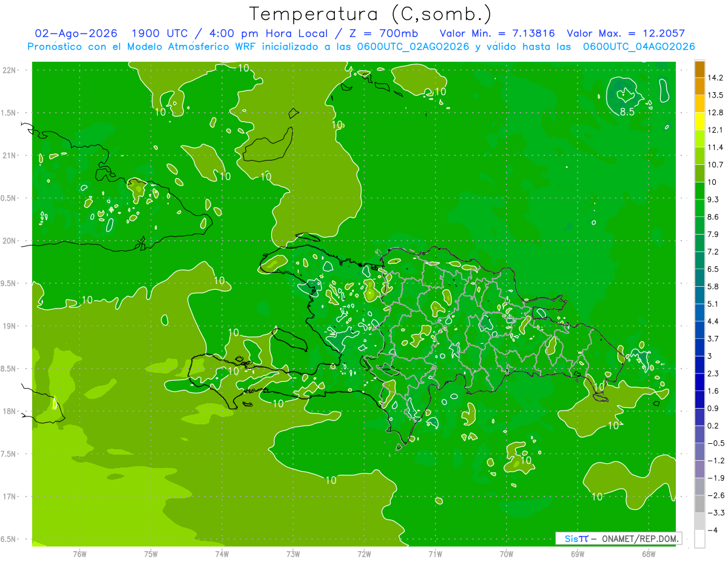Click the "69W" longitude axis label

click(578, 554)
